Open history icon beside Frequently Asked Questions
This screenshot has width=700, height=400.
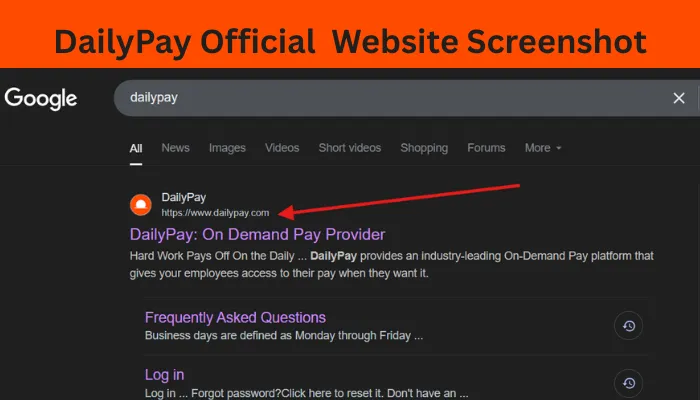pos(629,325)
